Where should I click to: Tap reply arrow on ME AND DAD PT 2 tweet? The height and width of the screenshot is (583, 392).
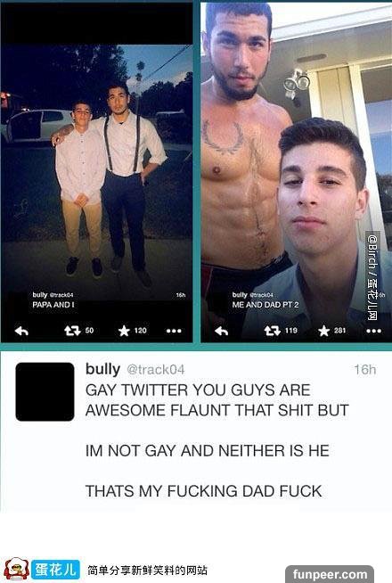pyautogui.click(x=222, y=331)
